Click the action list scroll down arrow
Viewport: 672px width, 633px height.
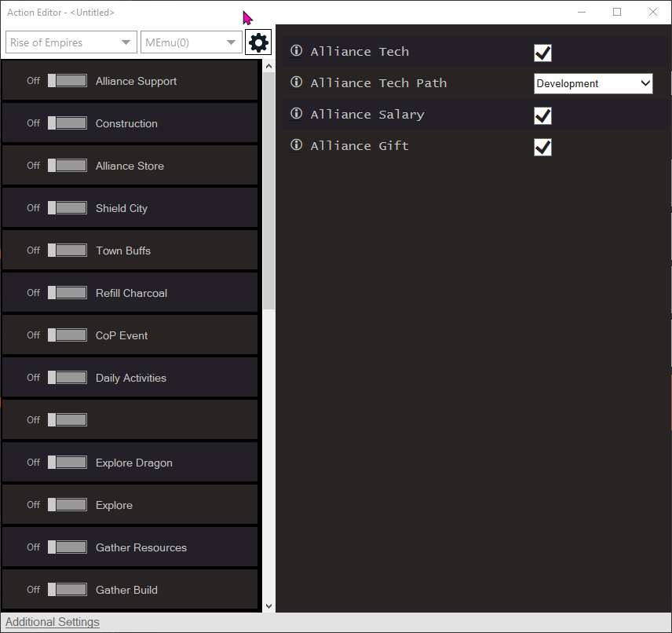(268, 606)
